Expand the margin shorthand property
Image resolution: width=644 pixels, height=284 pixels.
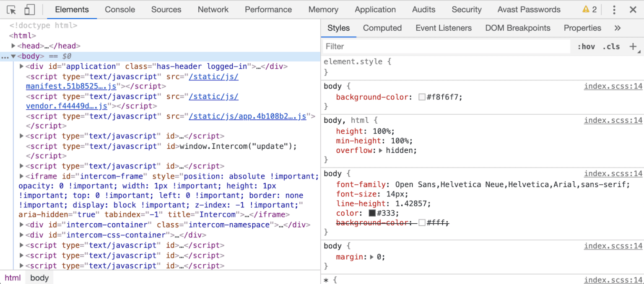click(x=371, y=257)
